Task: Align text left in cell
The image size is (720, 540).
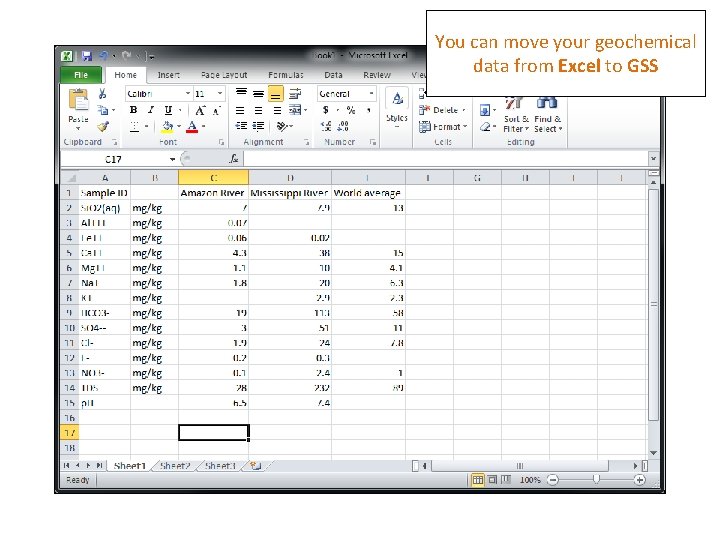Action: pos(240,110)
